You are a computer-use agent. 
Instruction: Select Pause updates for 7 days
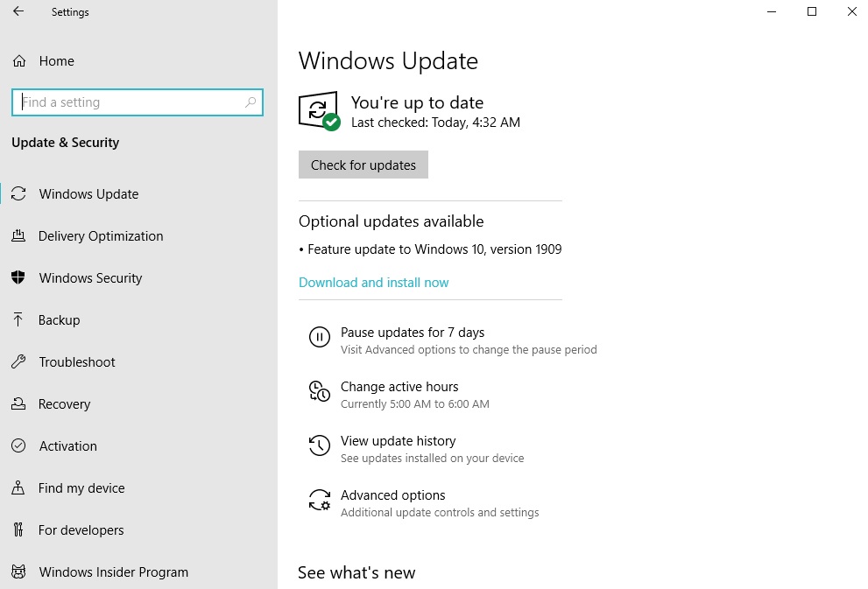click(x=413, y=333)
